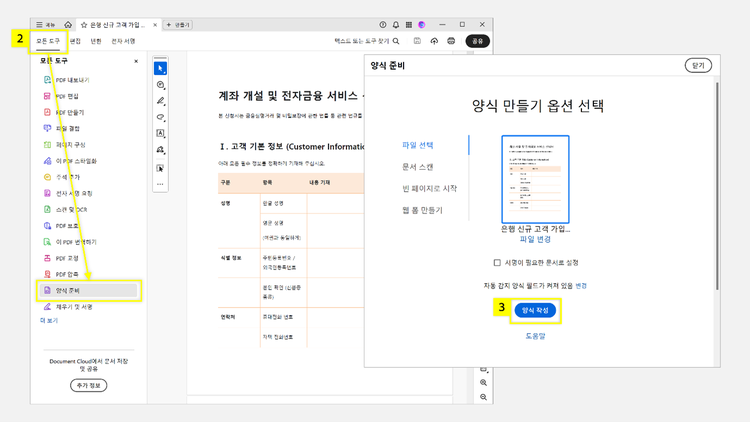Click the 파일 변경 link
Image resolution: width=750 pixels, height=422 pixels.
[x=535, y=239]
